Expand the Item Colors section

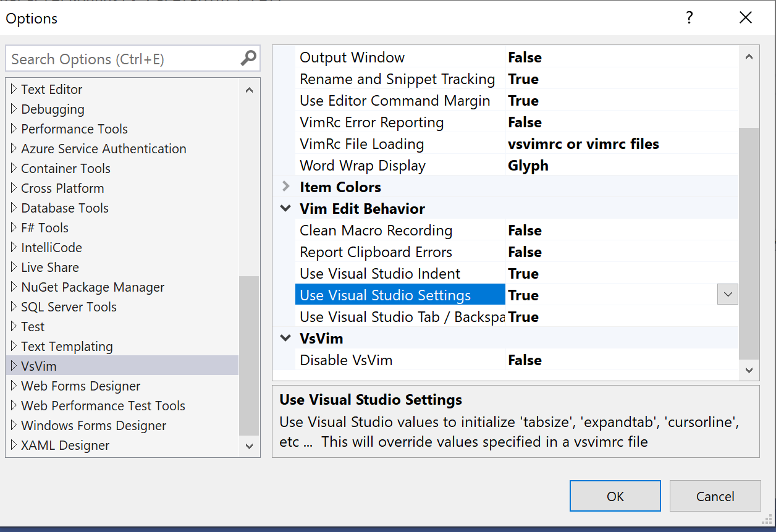coord(285,187)
